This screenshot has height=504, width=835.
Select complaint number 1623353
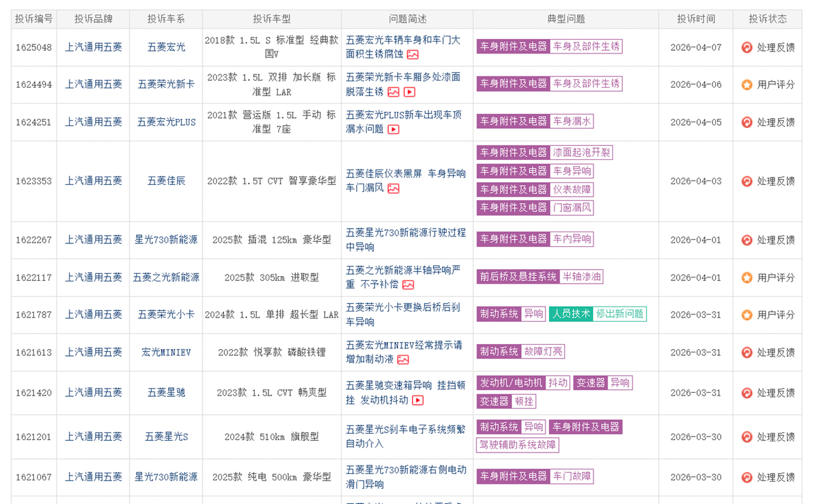pos(34,181)
